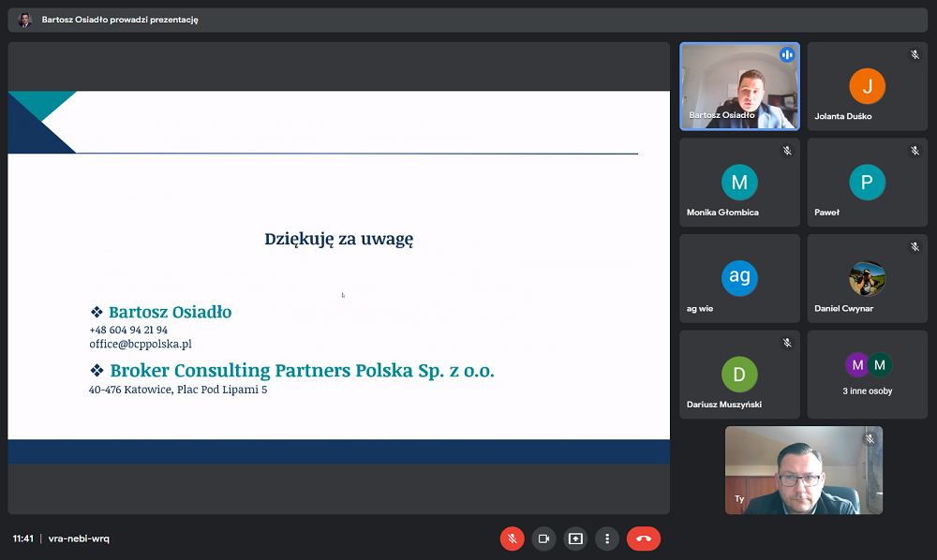This screenshot has height=560, width=937.
Task: Open the three-dot more options menu
Action: click(607, 538)
